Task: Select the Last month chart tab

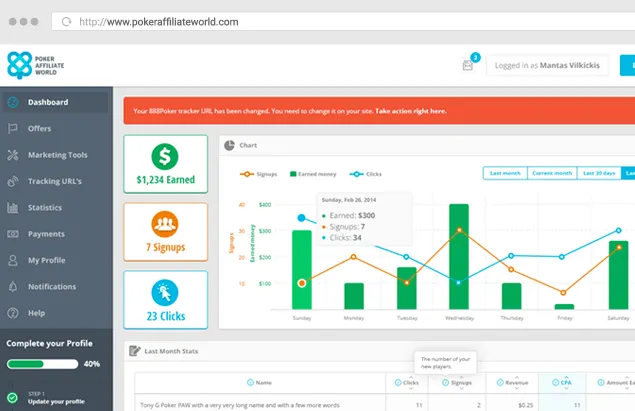Action: tap(504, 173)
